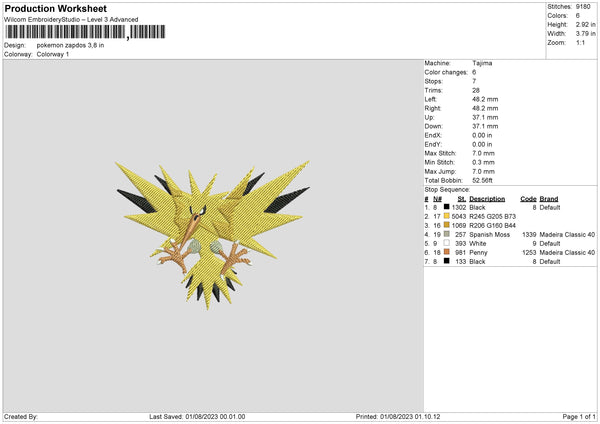This screenshot has width=600, height=424.
Task: Click the 'Printed' timestamp in footer
Action: point(398,416)
